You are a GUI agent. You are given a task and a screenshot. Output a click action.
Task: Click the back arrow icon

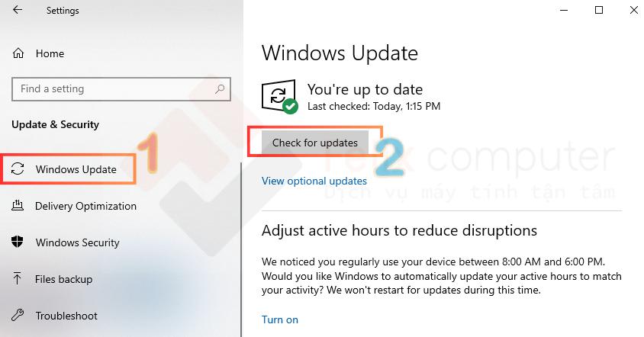pos(18,10)
